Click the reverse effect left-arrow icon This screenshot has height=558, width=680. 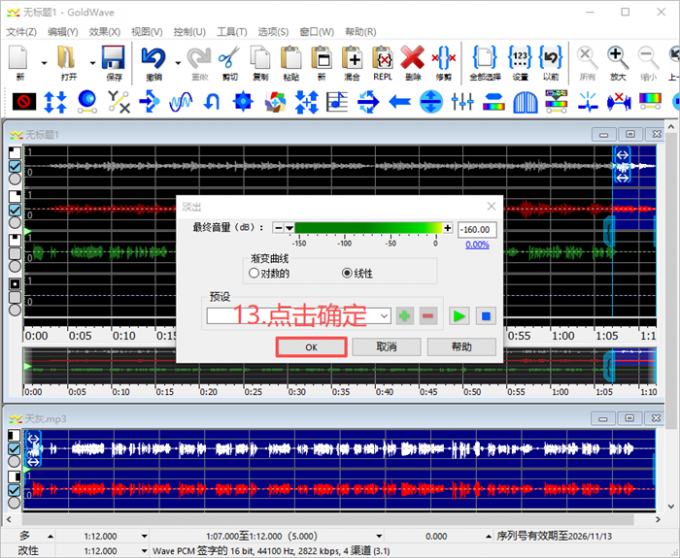coord(400,102)
